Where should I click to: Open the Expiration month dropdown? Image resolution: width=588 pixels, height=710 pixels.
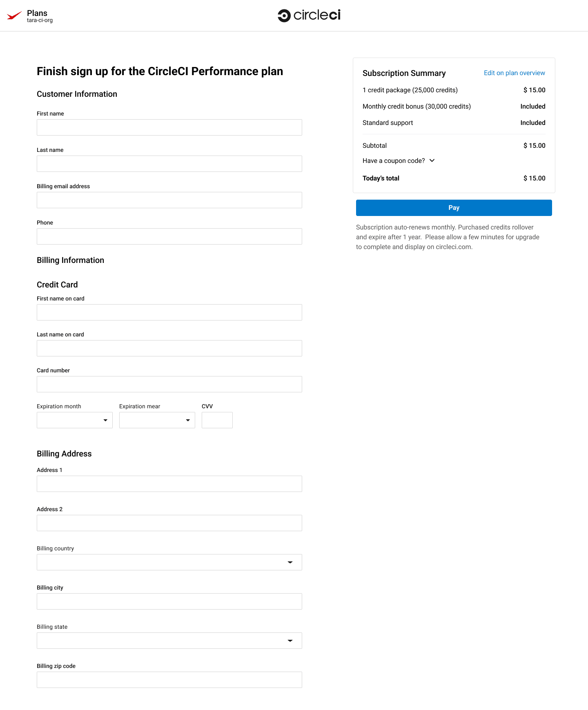75,420
